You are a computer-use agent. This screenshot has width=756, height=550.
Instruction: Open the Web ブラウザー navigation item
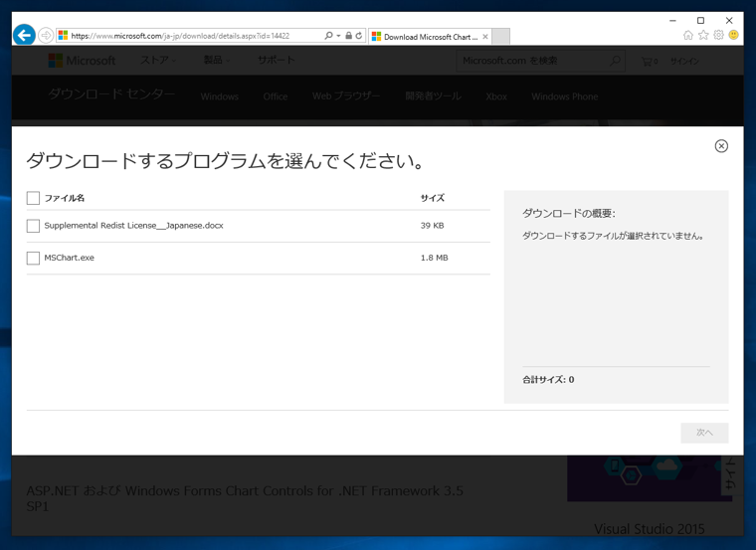click(346, 96)
